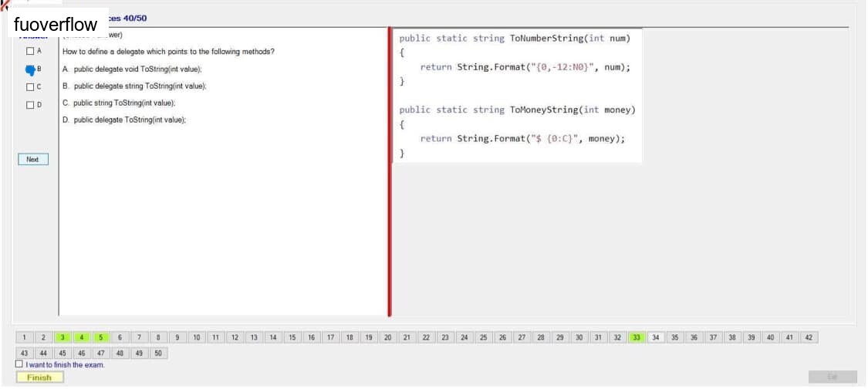The image size is (868, 389).
Task: Go to question 9
Action: tap(177, 337)
